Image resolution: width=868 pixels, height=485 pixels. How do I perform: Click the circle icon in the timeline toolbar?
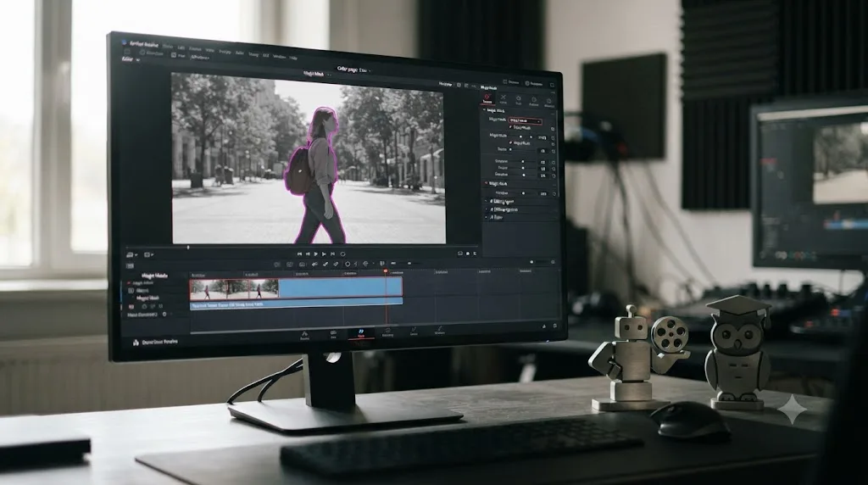347,264
